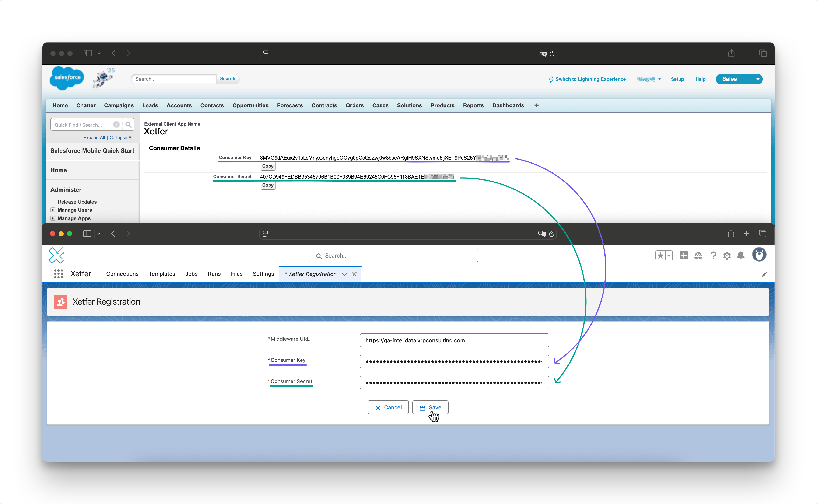Reload page in back Salesforce window

[552, 54]
